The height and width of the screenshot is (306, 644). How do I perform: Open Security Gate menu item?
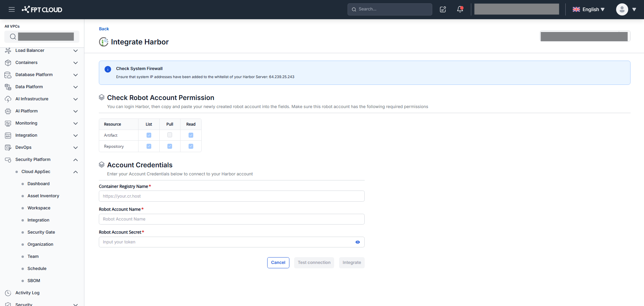[x=41, y=232]
